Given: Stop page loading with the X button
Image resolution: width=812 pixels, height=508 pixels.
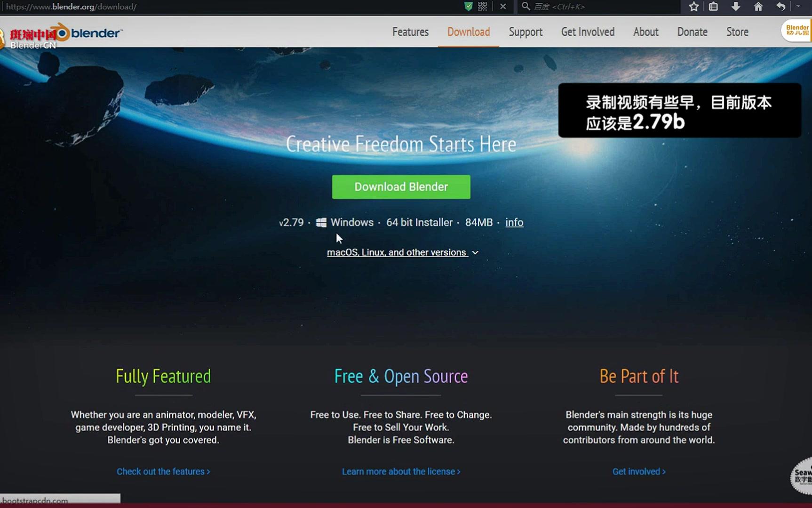Looking at the screenshot, I should coord(503,7).
